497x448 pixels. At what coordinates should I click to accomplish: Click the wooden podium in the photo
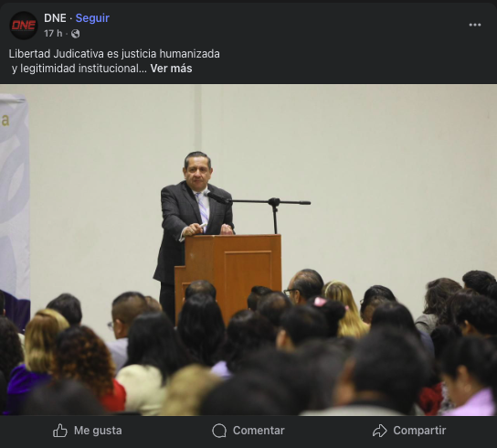click(x=227, y=276)
